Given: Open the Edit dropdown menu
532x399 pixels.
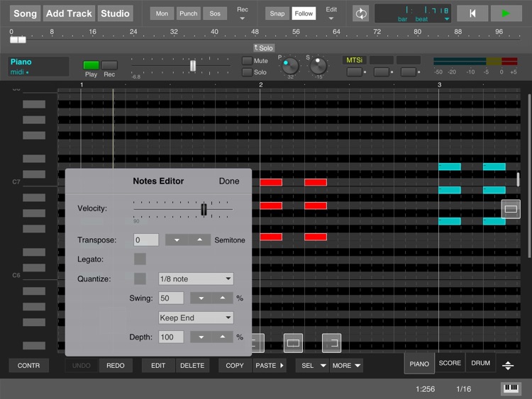Looking at the screenshot, I should pos(331,13).
